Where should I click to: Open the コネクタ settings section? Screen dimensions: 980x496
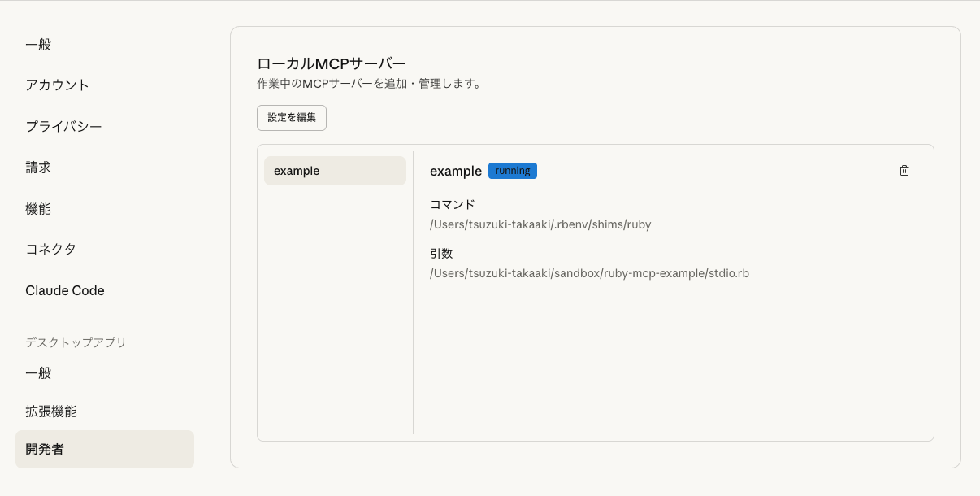click(50, 249)
